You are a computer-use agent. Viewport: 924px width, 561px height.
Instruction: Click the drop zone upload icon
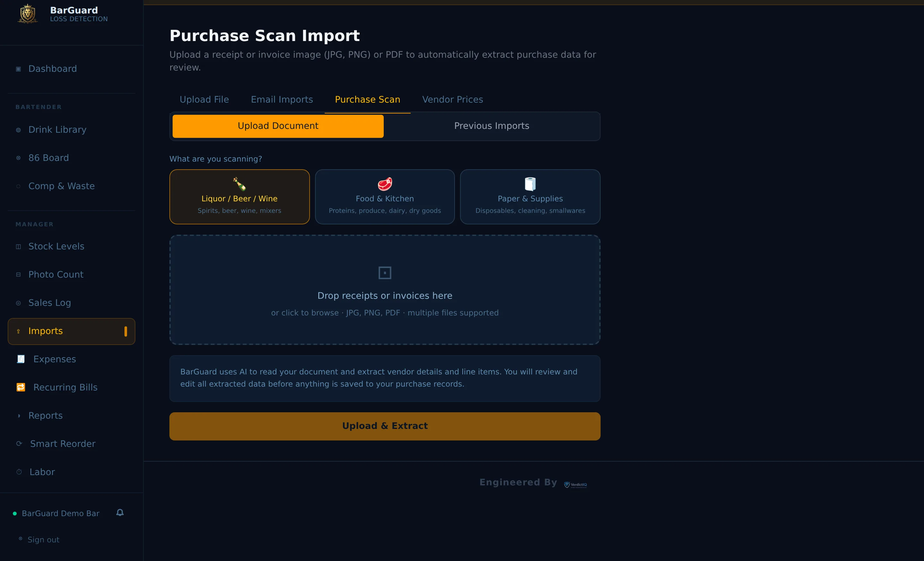point(385,273)
